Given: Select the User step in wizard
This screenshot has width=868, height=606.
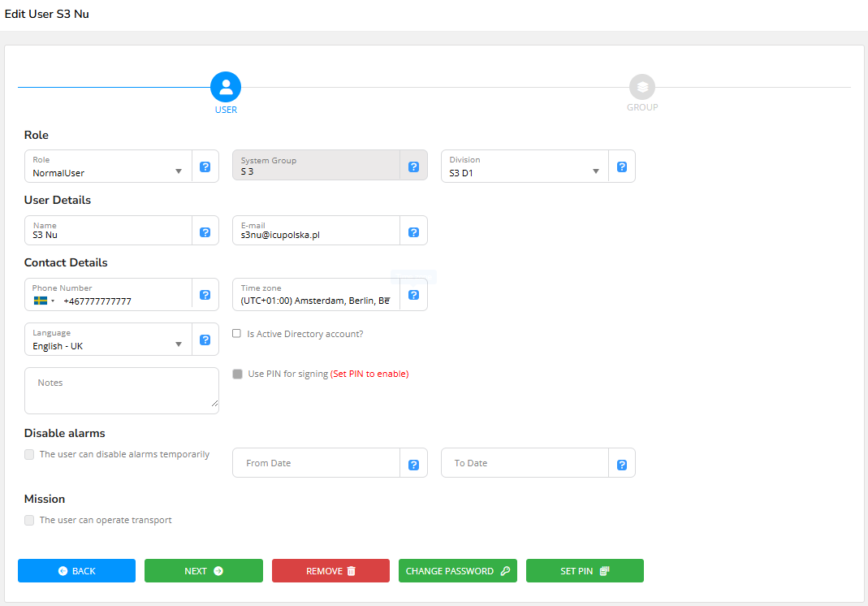Looking at the screenshot, I should coord(226,88).
